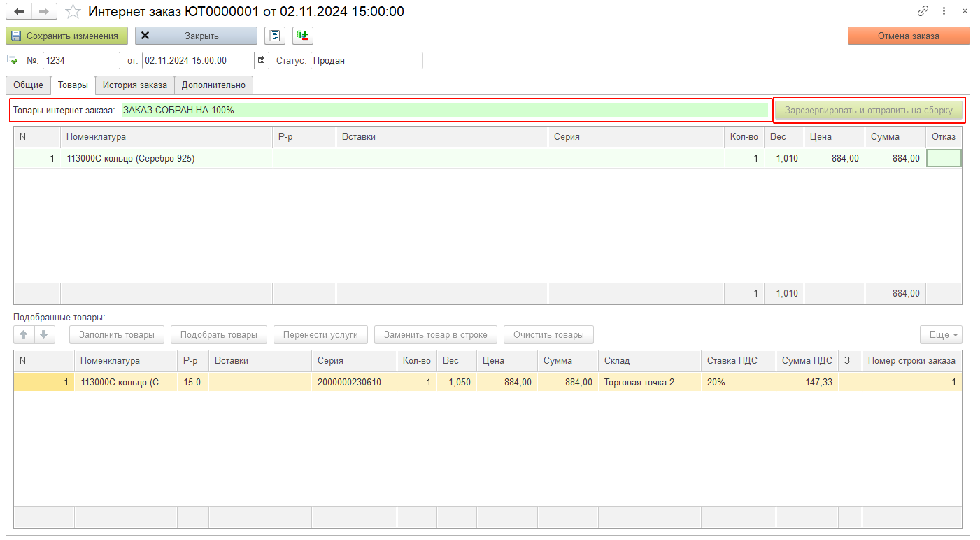Go back with the left arrow
The width and height of the screenshot is (980, 540).
[18, 12]
